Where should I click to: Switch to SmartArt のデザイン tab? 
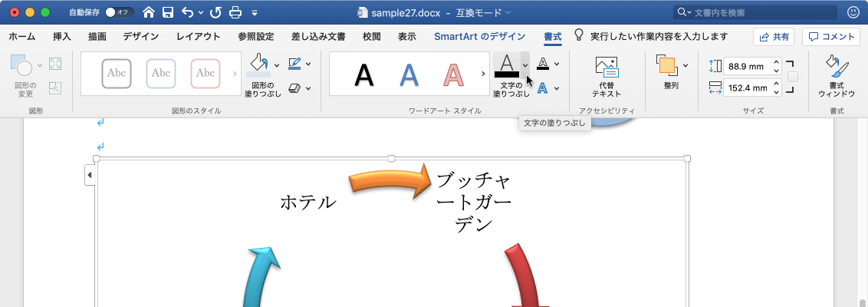coord(479,37)
